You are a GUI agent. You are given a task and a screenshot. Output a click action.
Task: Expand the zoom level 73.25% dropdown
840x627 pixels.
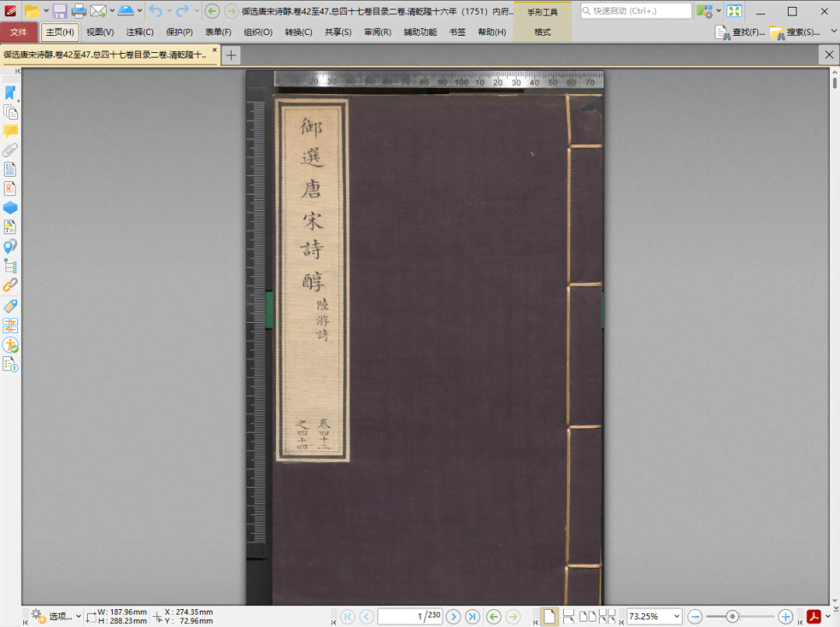[675, 617]
